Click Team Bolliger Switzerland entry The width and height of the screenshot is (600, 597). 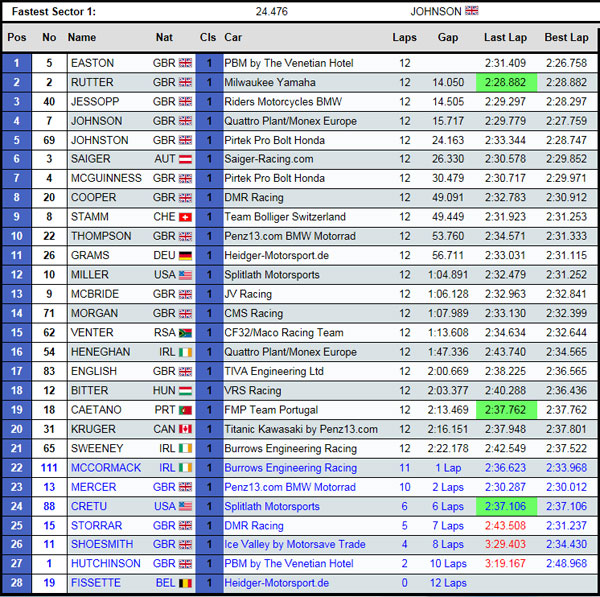285,217
